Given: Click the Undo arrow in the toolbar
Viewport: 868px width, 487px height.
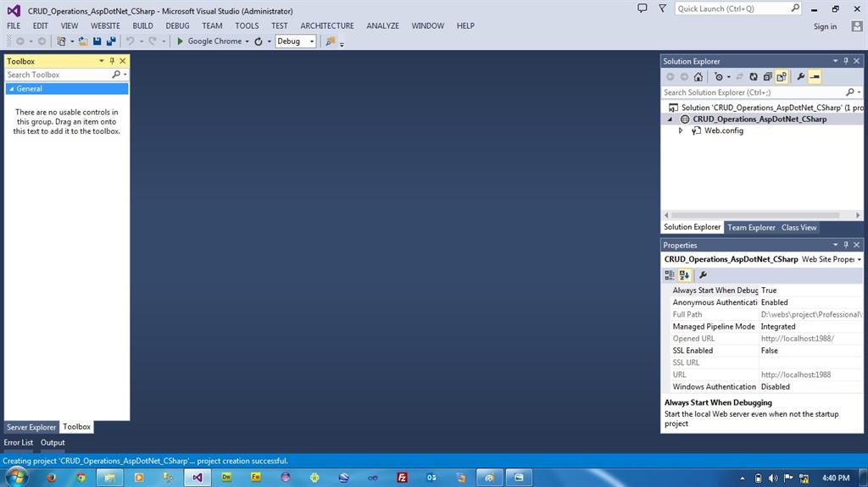Looking at the screenshot, I should tap(130, 41).
